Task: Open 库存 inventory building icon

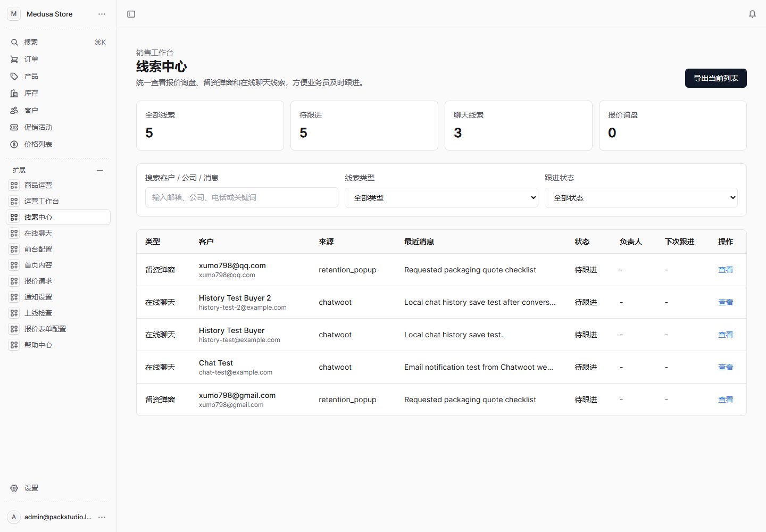Action: click(14, 93)
